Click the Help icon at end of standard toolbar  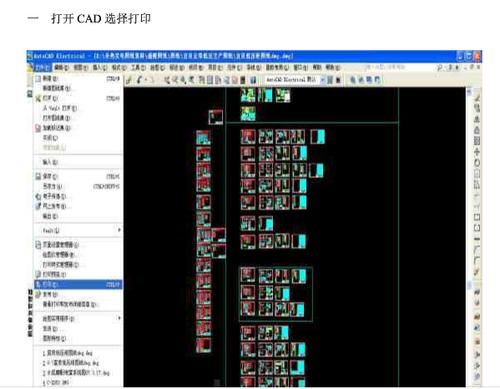(253, 80)
